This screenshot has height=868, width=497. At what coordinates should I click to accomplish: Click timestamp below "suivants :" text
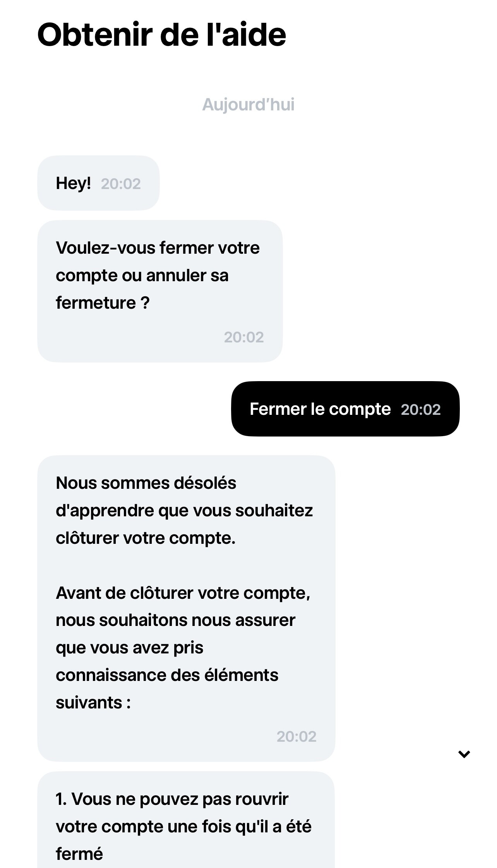296,736
